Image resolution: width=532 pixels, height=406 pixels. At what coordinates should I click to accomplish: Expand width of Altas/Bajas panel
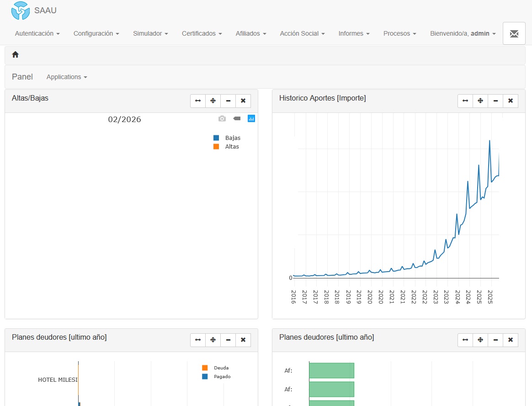[x=198, y=101]
